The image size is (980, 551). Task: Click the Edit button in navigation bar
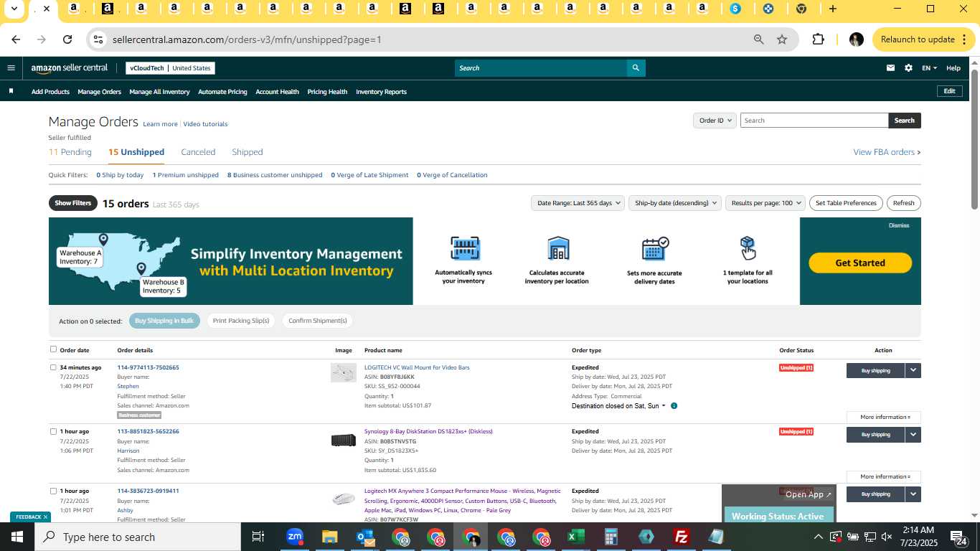[x=949, y=91]
